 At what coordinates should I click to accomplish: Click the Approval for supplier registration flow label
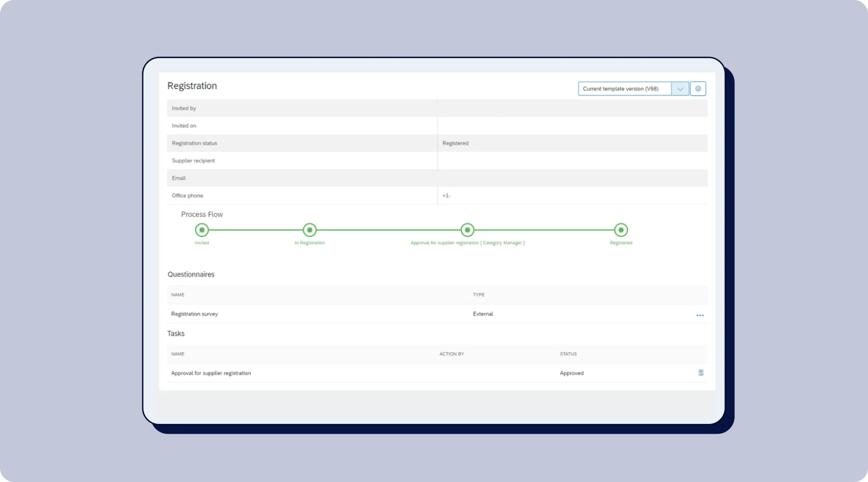467,243
